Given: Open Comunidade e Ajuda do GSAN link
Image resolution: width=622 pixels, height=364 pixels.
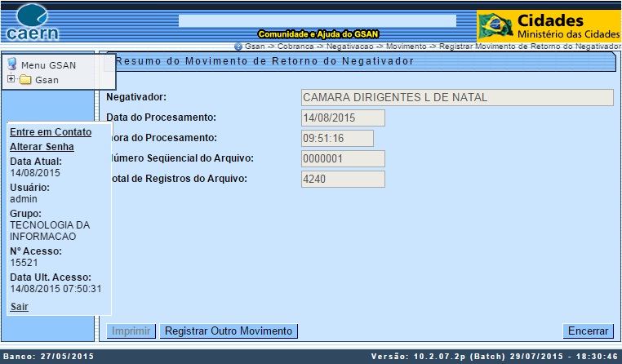Looking at the screenshot, I should point(318,34).
